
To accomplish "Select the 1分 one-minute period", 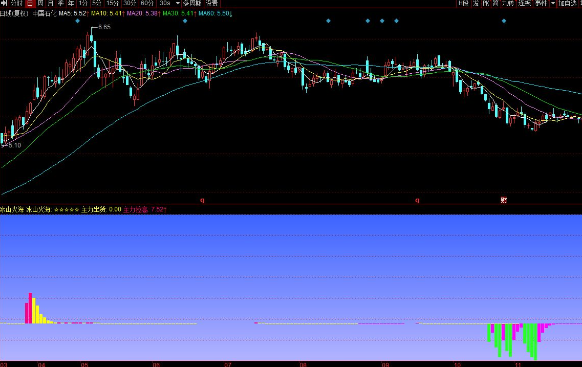I will coord(82,3).
